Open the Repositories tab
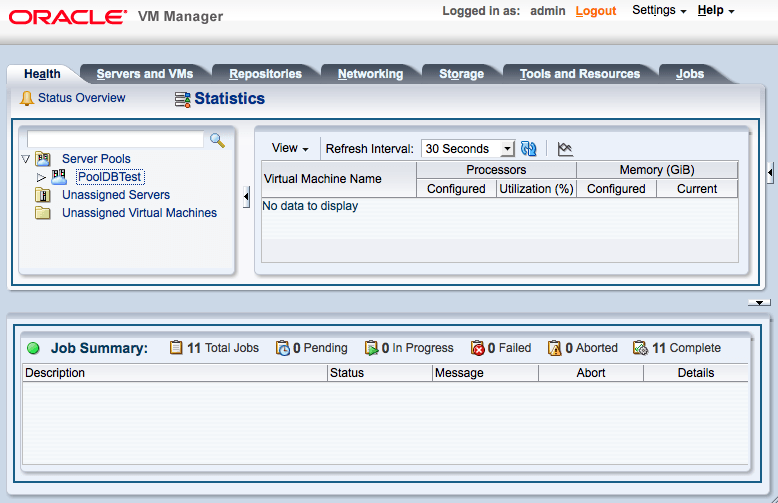778x503 pixels. (265, 74)
